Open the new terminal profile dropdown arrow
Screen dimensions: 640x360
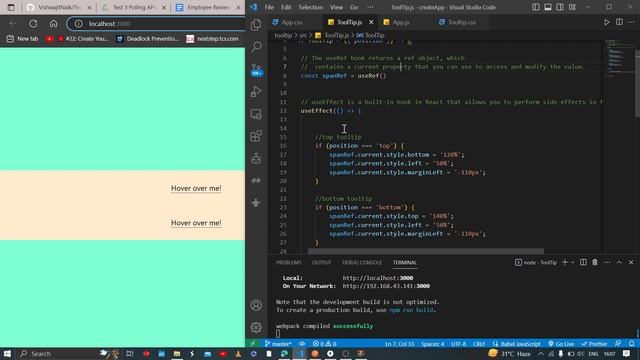[573, 262]
